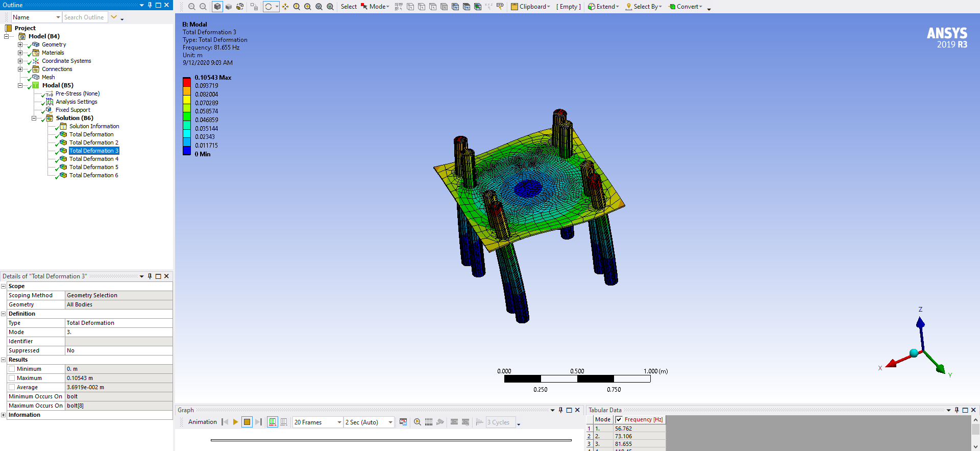Click the label tag toolbar icon

[x=500, y=7]
